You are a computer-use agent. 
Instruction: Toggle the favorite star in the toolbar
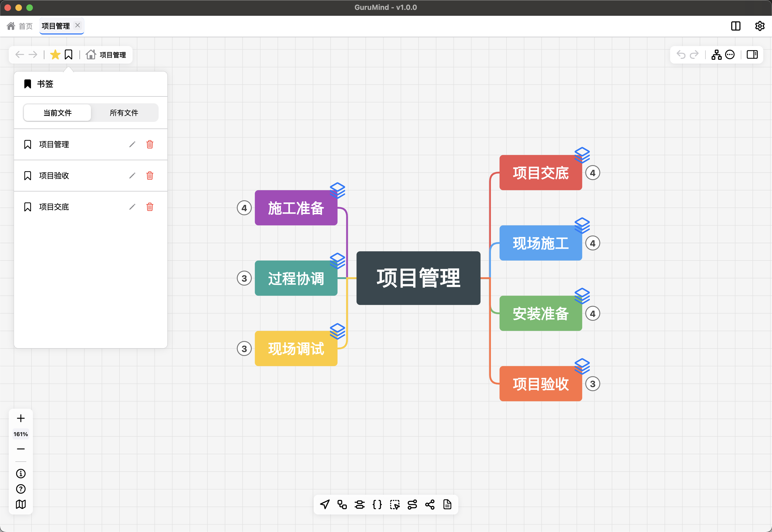[55, 54]
